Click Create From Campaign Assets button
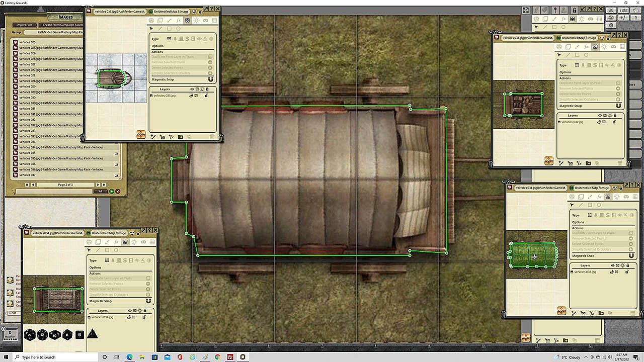Screen dimensions: 644x362 point(62,25)
